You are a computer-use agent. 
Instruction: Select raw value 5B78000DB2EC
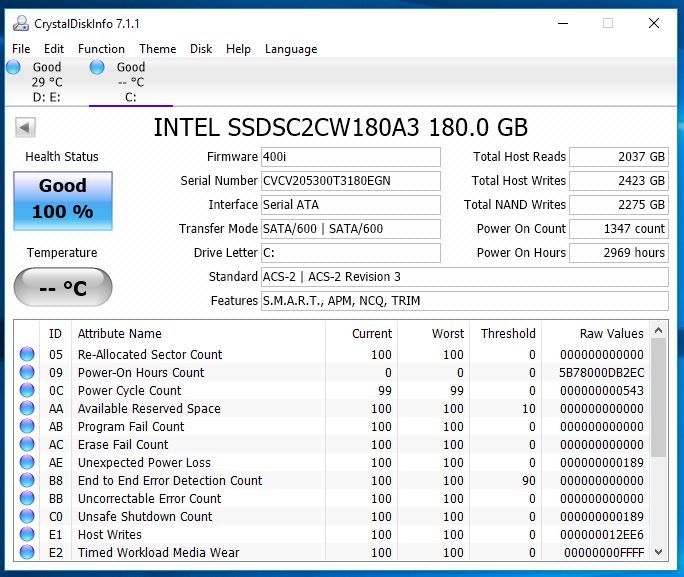[x=602, y=372]
